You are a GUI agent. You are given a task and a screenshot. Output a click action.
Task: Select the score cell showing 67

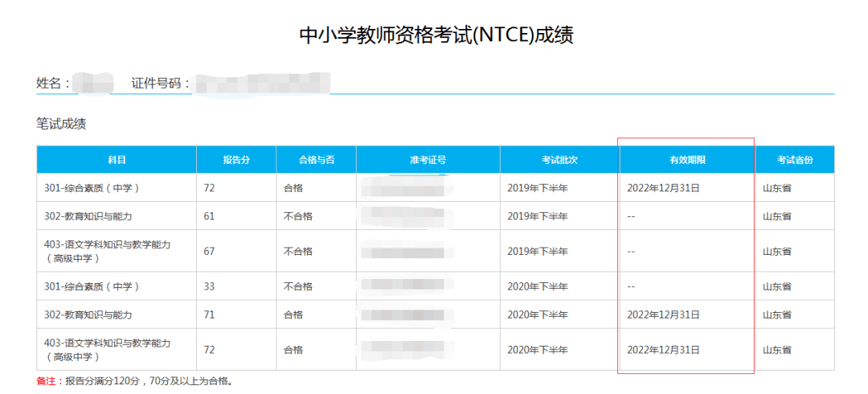(x=209, y=252)
